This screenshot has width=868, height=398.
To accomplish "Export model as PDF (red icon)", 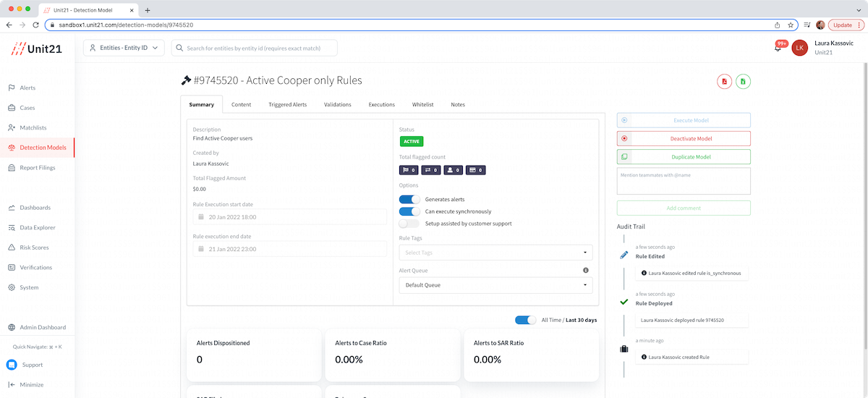I will coord(724,82).
